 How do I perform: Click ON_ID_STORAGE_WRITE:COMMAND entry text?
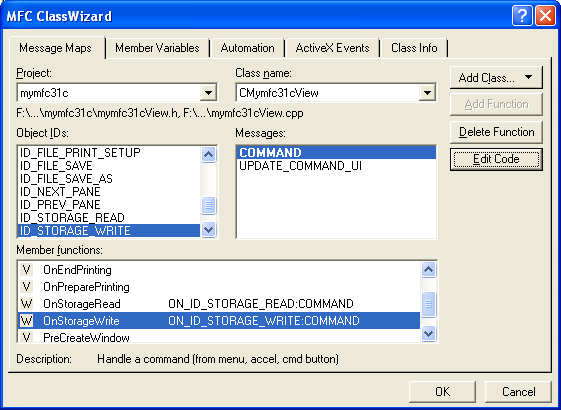click(264, 321)
